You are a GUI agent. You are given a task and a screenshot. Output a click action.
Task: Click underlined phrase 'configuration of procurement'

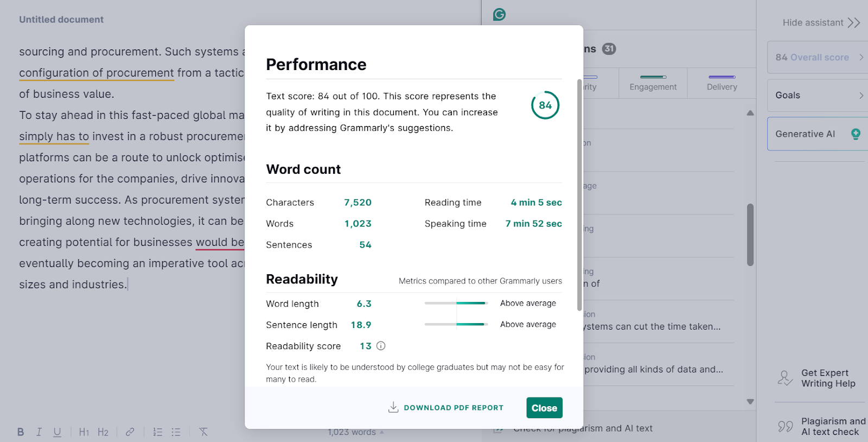(x=97, y=73)
